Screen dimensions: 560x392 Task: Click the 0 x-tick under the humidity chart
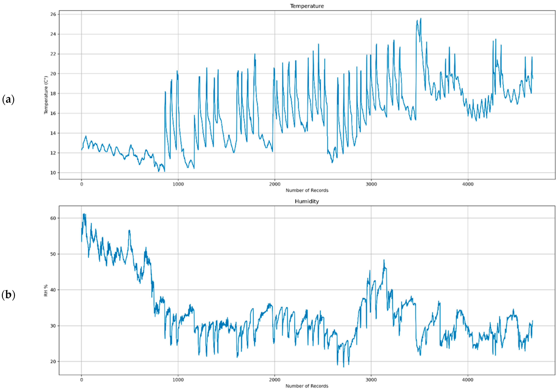click(81, 380)
